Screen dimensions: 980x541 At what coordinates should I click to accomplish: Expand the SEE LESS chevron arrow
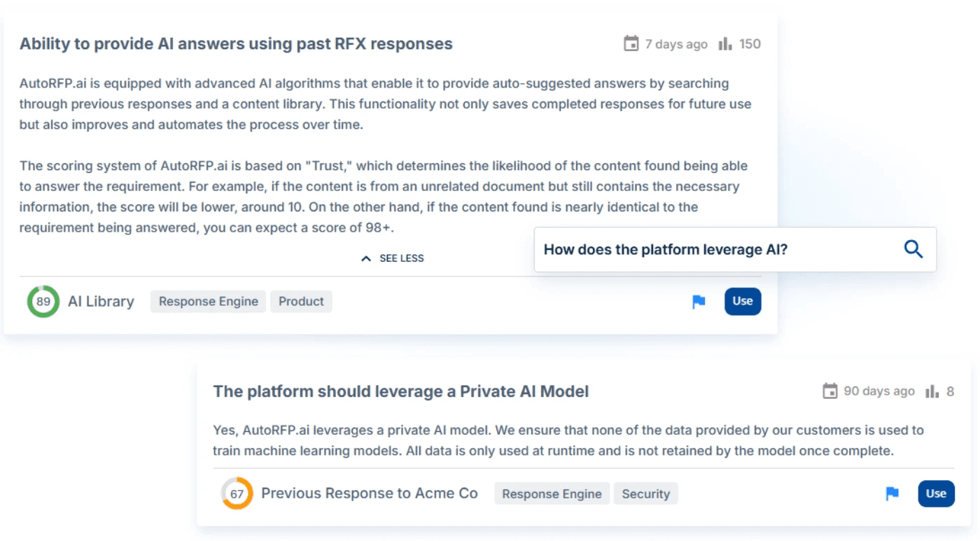point(366,258)
